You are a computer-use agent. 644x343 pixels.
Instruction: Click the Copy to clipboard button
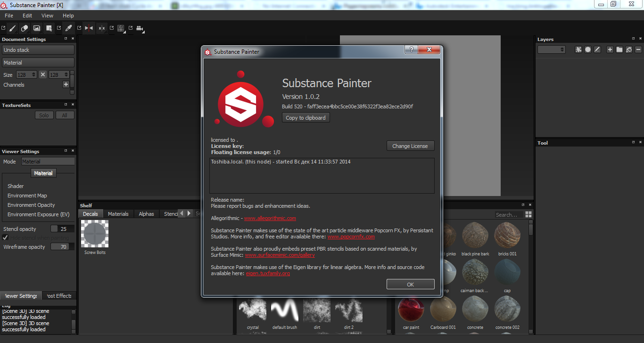click(x=305, y=118)
